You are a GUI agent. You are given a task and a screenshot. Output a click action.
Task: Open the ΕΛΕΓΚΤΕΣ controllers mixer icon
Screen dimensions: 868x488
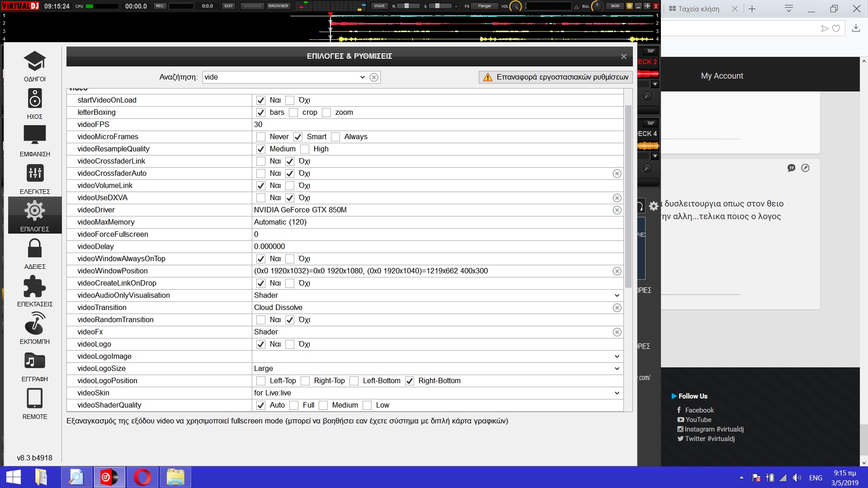point(35,173)
